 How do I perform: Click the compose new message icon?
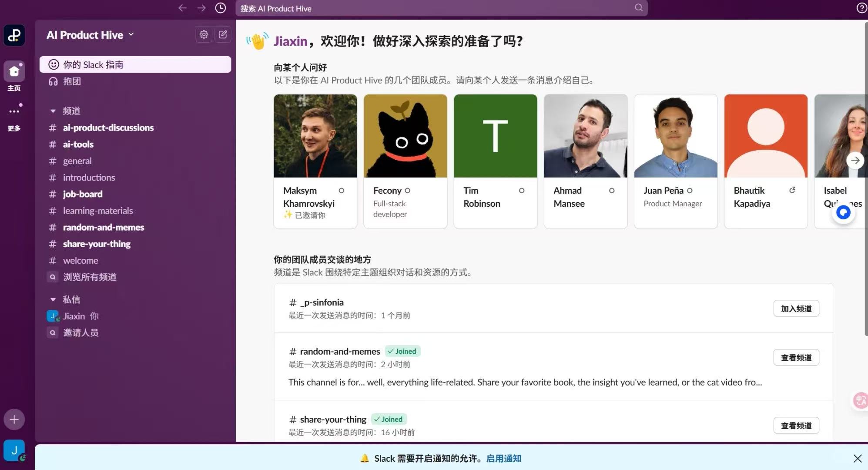[223, 34]
